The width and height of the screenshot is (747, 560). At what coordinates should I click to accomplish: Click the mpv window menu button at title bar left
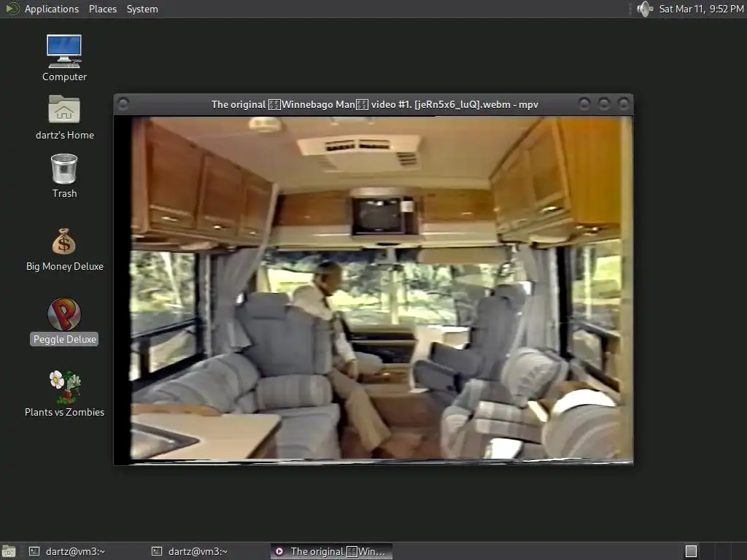pyautogui.click(x=123, y=104)
